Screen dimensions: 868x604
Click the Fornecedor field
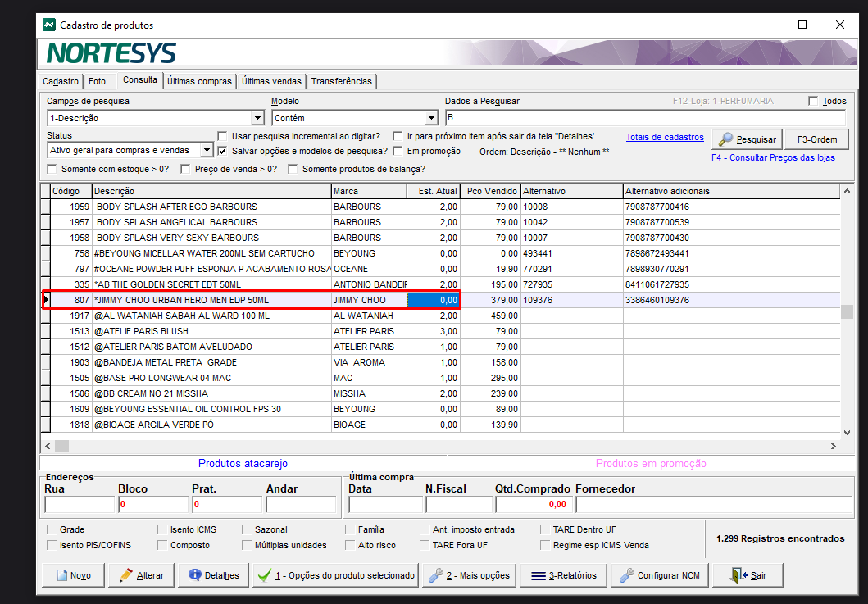click(714, 504)
